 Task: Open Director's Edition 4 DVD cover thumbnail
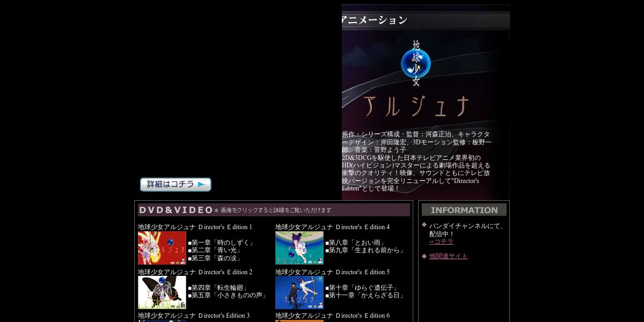point(299,248)
